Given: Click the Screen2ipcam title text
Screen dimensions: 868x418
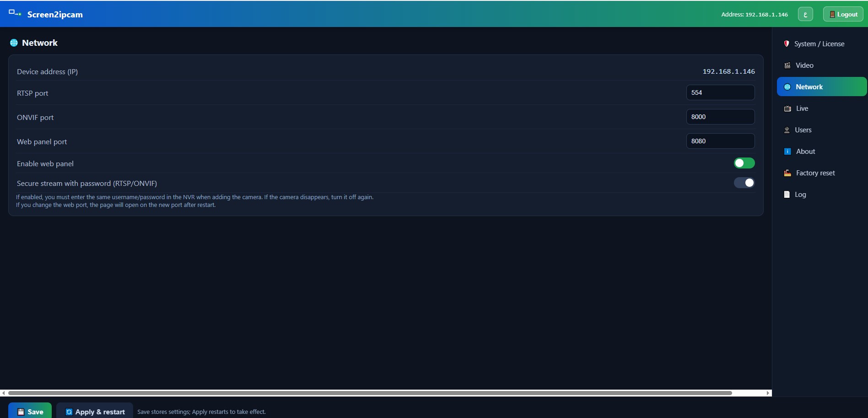Looking at the screenshot, I should click(x=55, y=15).
